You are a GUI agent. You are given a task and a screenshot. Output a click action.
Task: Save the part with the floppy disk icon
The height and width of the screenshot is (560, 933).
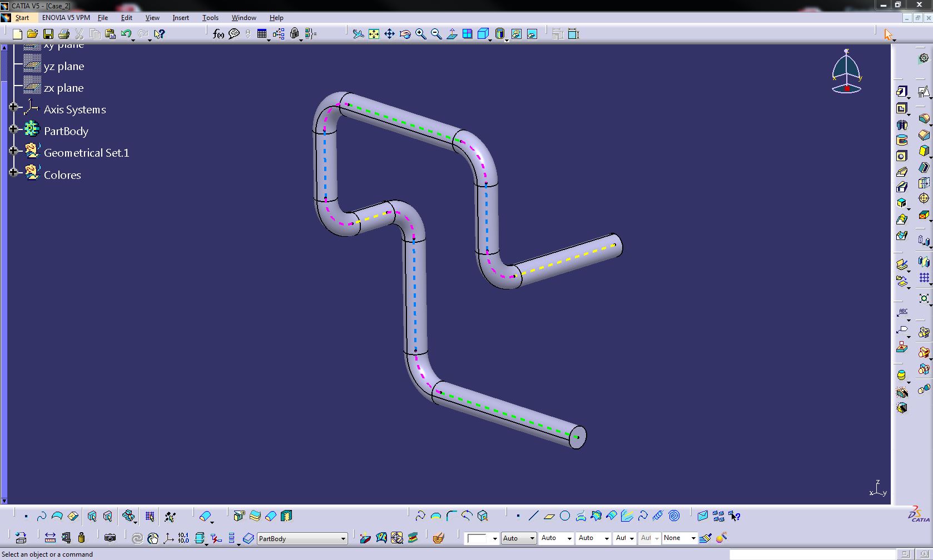point(48,34)
